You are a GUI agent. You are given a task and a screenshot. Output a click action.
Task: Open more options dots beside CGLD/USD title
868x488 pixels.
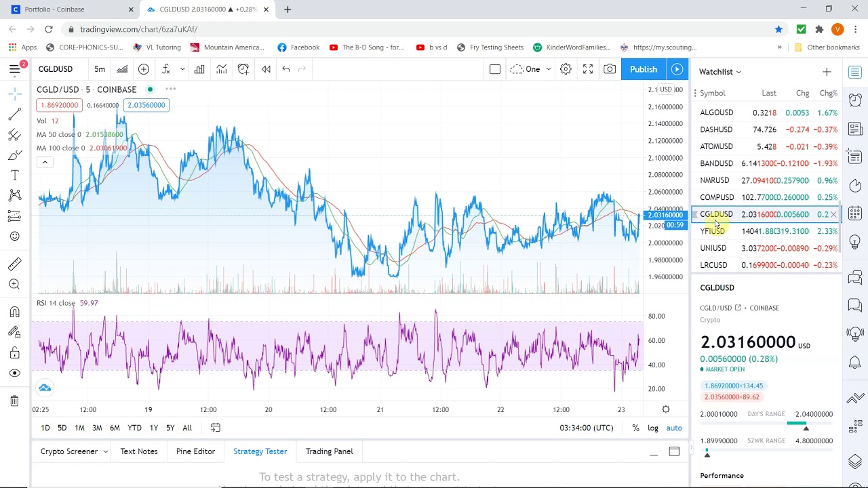coord(170,89)
